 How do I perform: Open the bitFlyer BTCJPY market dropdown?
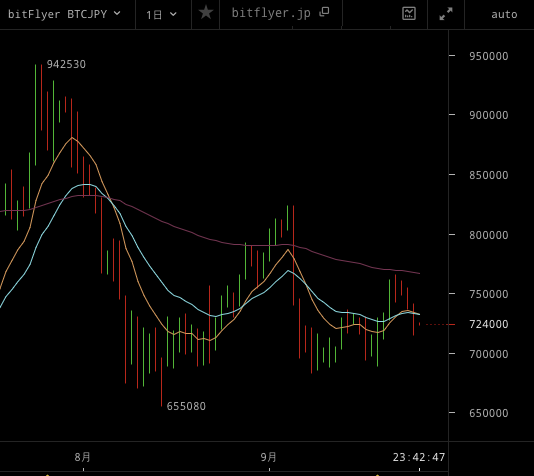click(x=64, y=14)
